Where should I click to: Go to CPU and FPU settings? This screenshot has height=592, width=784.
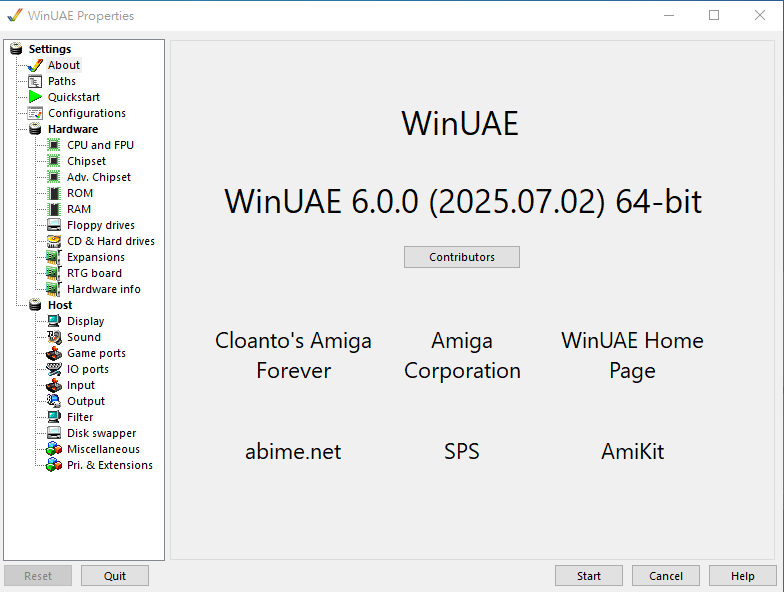click(100, 145)
